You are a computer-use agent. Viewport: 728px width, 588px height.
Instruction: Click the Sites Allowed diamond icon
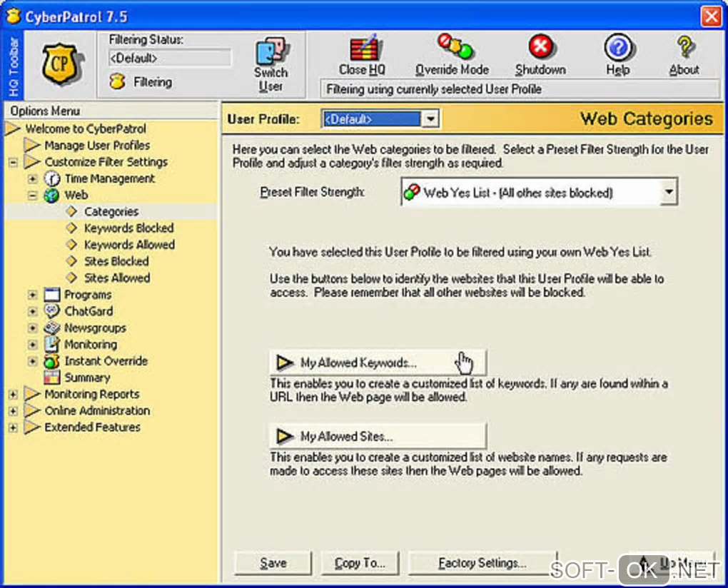[71, 278]
